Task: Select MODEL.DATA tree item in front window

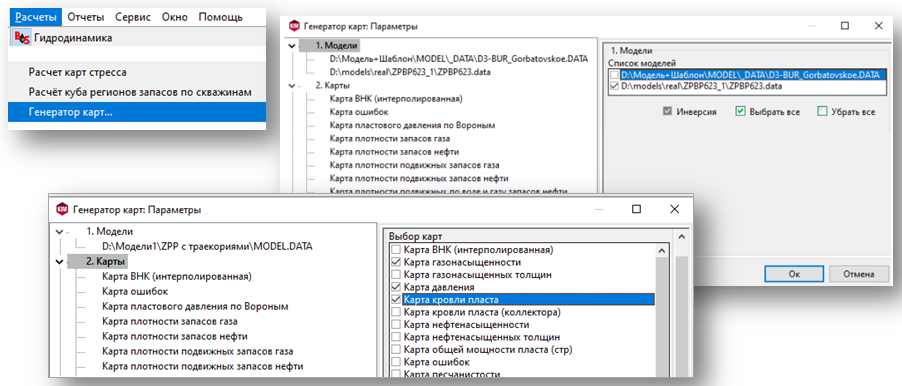Action: [207, 246]
